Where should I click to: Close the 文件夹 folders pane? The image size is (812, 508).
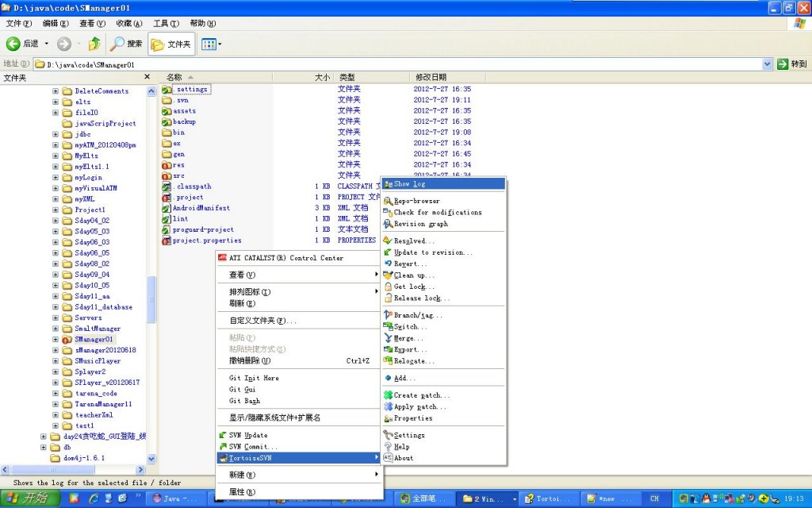point(147,77)
